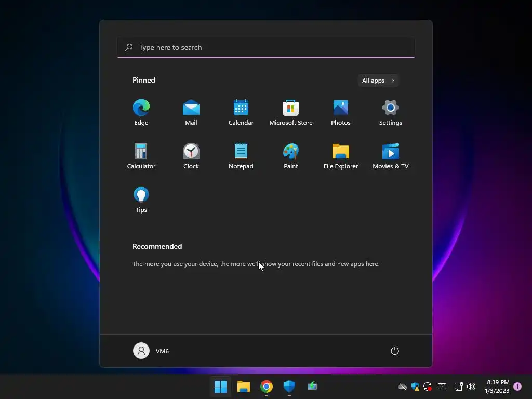Launch the Calculator app
532x399 pixels.
(141, 156)
